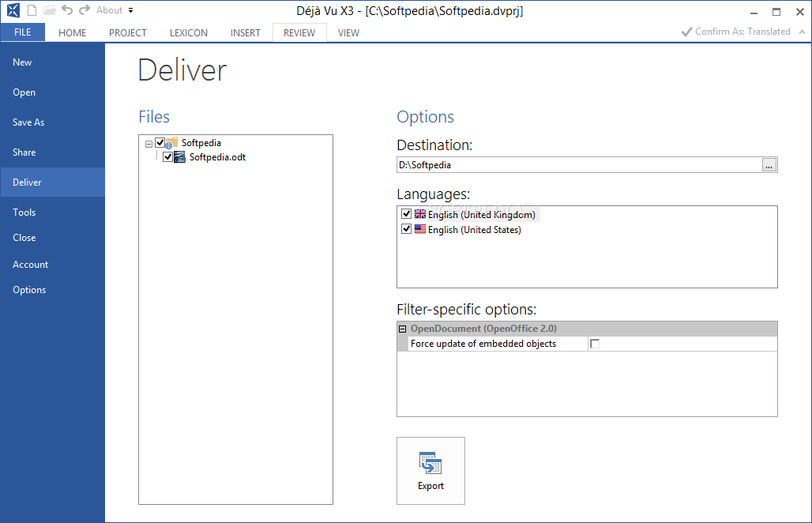Viewport: 812px width, 523px height.
Task: Select the Softpedia.odt tree item label
Action: (217, 157)
